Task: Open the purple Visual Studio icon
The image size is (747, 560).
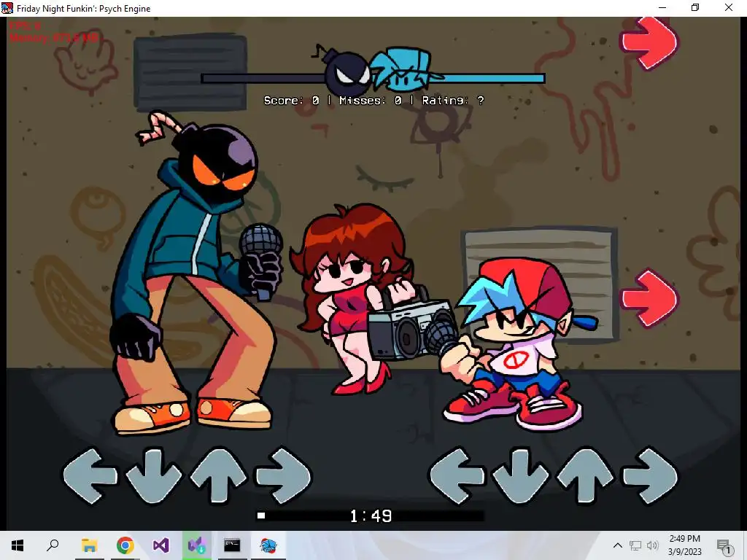Action: coord(160,545)
